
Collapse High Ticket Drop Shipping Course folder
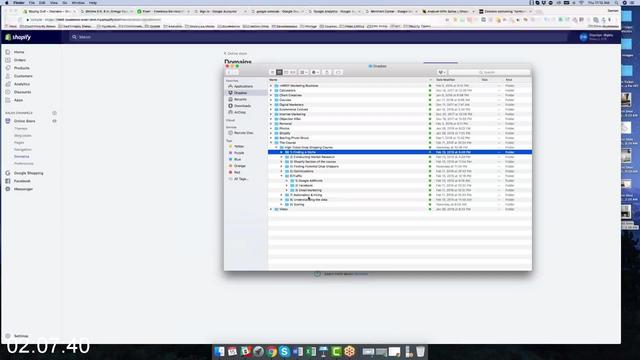(x=276, y=147)
